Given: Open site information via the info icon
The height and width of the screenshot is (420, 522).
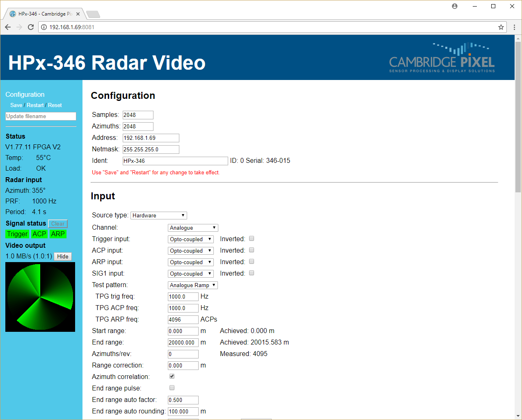Looking at the screenshot, I should [x=43, y=27].
